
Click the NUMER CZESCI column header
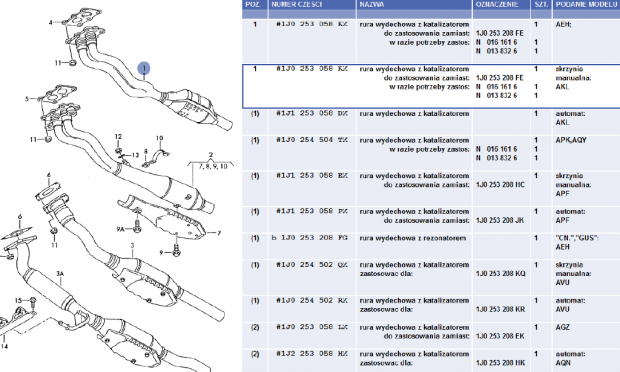click(x=297, y=4)
